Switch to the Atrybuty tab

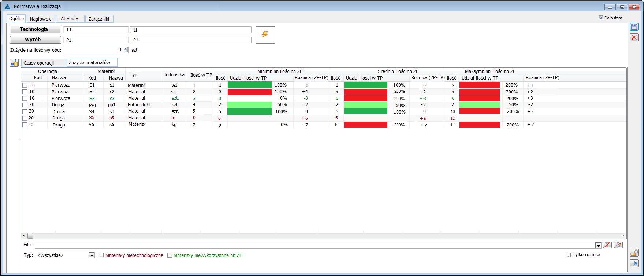click(70, 19)
